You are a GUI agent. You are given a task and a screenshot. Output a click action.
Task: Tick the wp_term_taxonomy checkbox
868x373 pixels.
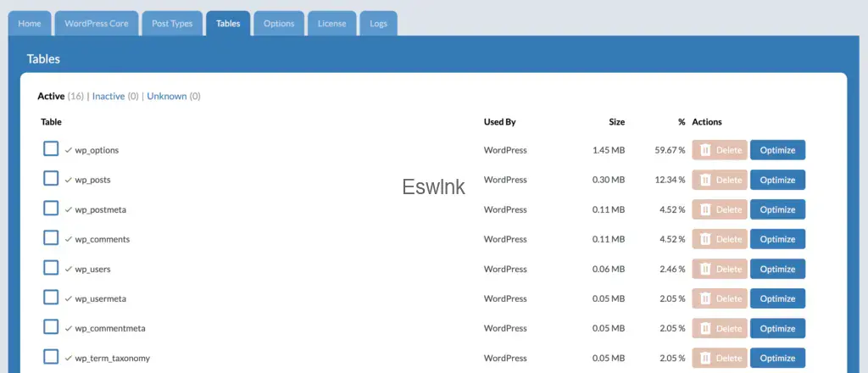pos(51,357)
